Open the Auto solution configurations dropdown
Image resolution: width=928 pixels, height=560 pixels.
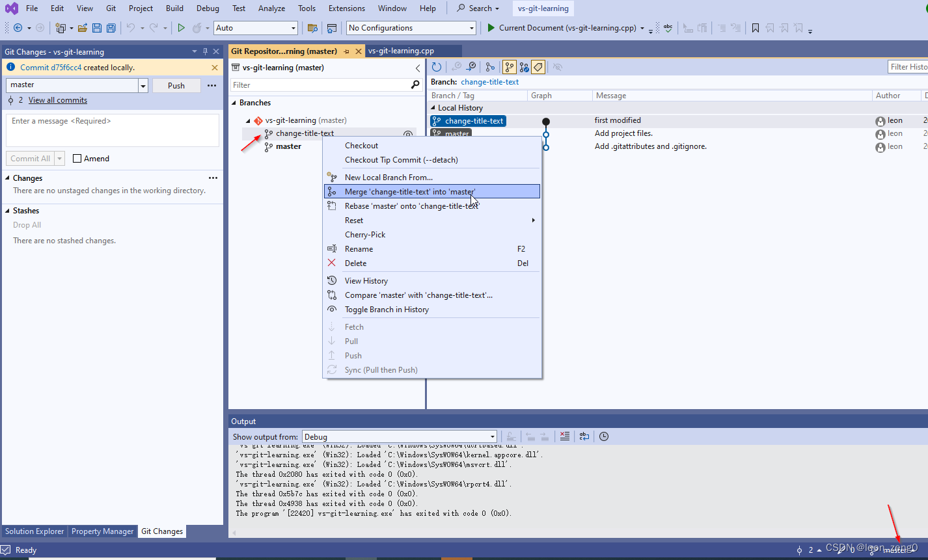tap(293, 28)
